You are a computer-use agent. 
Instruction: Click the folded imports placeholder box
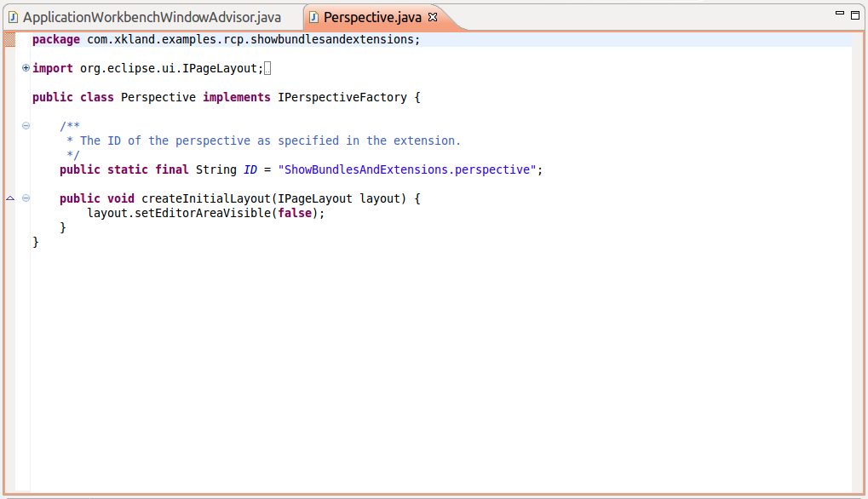[267, 69]
